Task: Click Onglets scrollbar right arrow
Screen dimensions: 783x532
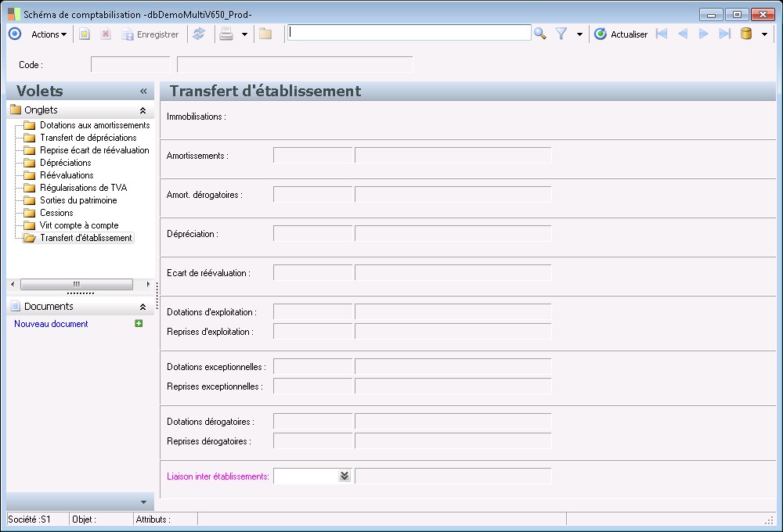Action: pyautogui.click(x=148, y=284)
